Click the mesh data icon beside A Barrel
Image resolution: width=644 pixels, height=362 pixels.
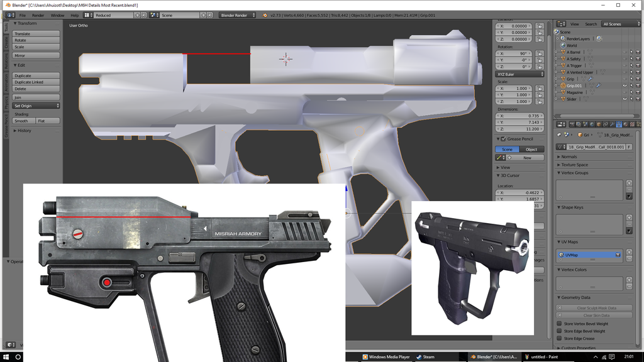tap(590, 52)
